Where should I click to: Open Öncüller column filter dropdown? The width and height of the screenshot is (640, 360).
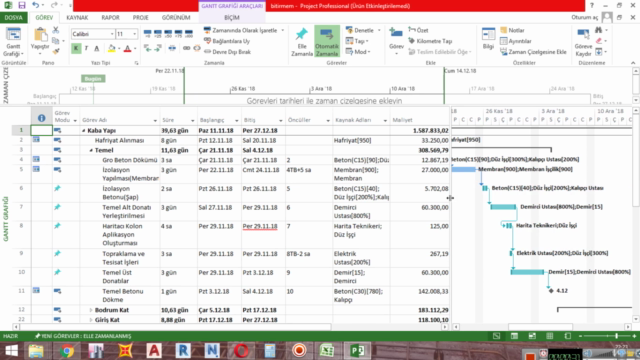click(328, 120)
